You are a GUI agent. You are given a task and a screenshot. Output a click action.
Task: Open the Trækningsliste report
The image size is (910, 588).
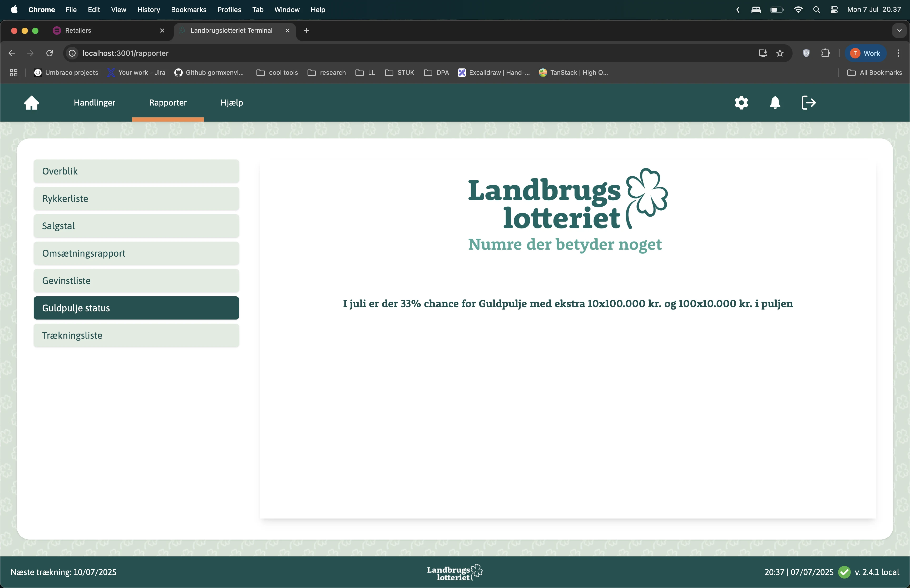click(136, 336)
